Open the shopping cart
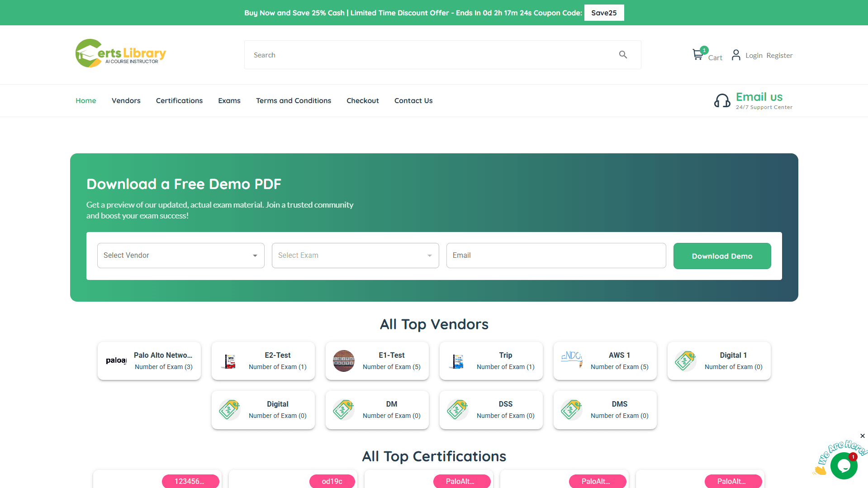868x488 pixels. pos(698,54)
